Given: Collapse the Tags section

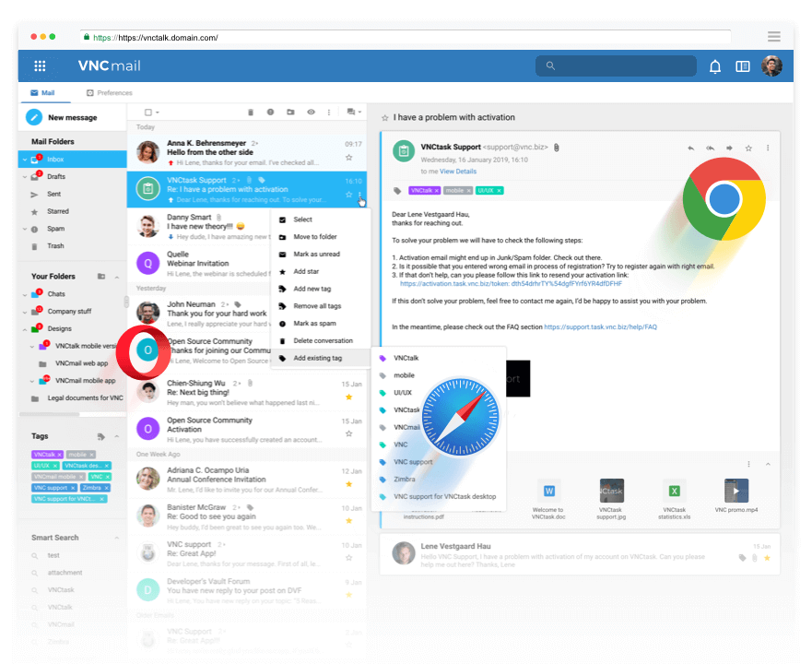Looking at the screenshot, I should [117, 436].
